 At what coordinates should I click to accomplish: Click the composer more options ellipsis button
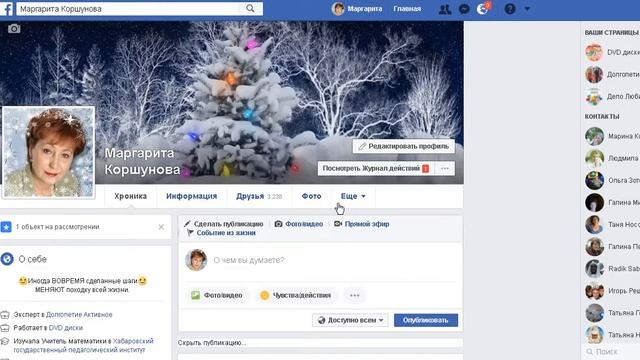(x=355, y=295)
